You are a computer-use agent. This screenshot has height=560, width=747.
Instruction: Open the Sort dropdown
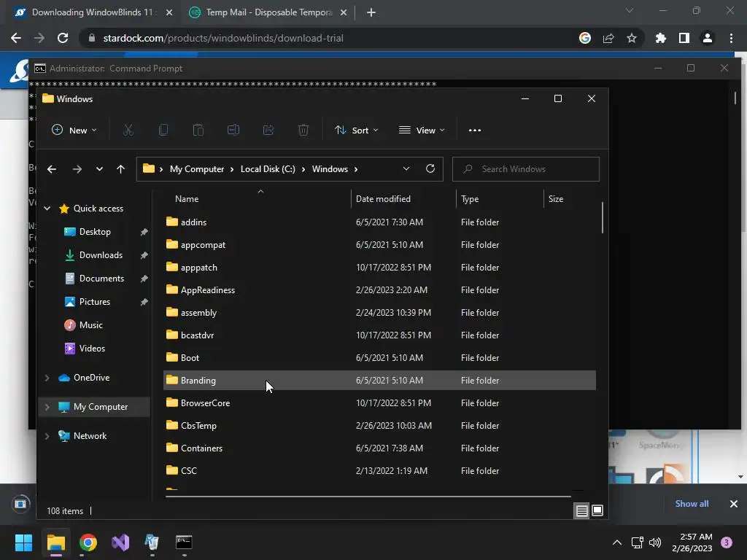(356, 130)
